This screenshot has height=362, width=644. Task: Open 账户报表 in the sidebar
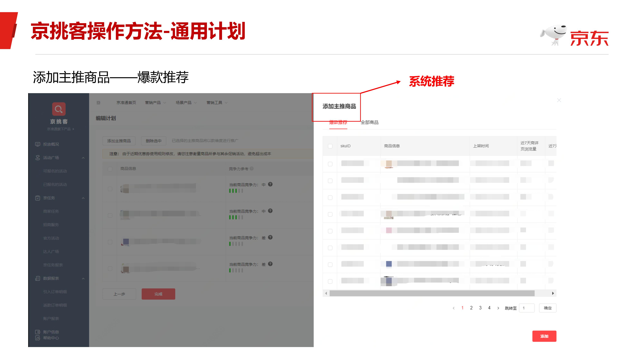(51, 319)
